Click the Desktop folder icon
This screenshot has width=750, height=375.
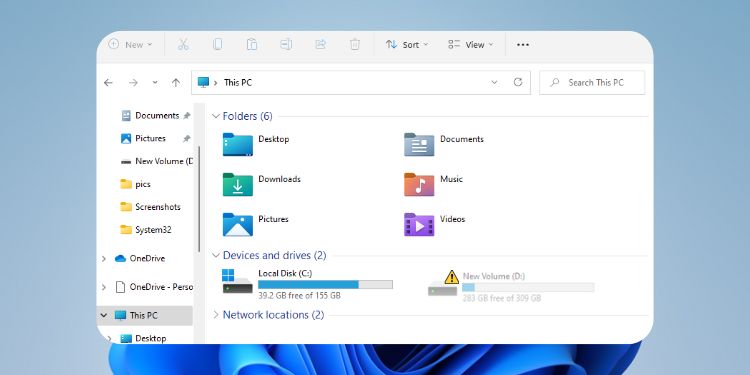238,144
